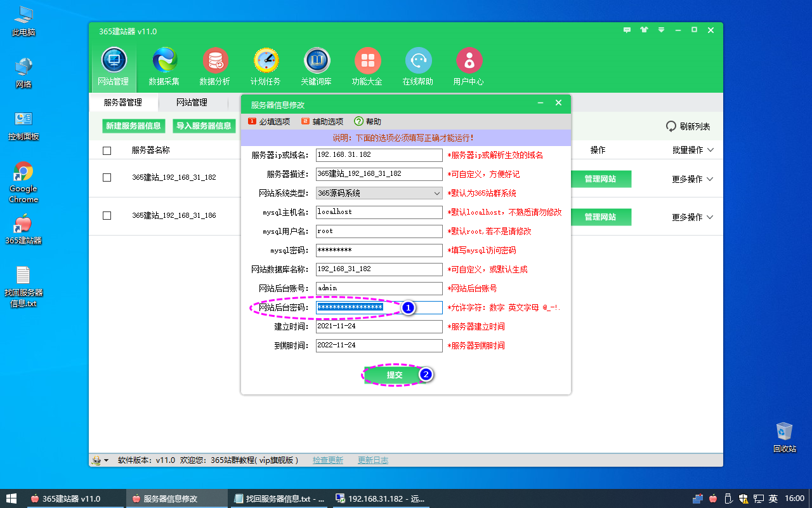The width and height of the screenshot is (812, 508).
Task: Launch Google Chrome from the desktop
Action: tap(23, 182)
